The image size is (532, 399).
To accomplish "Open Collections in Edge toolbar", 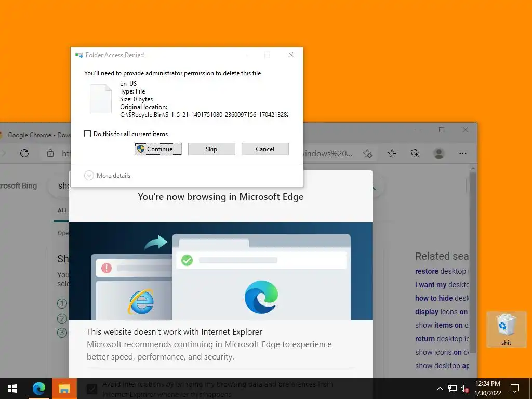I will coord(415,154).
